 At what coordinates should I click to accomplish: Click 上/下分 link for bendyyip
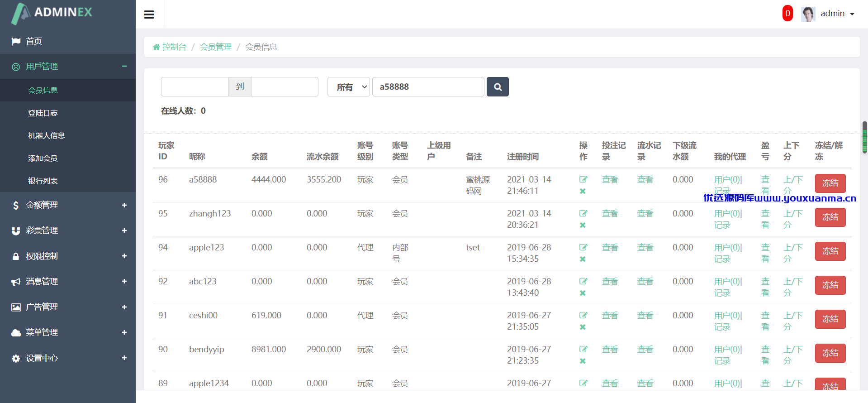(793, 355)
